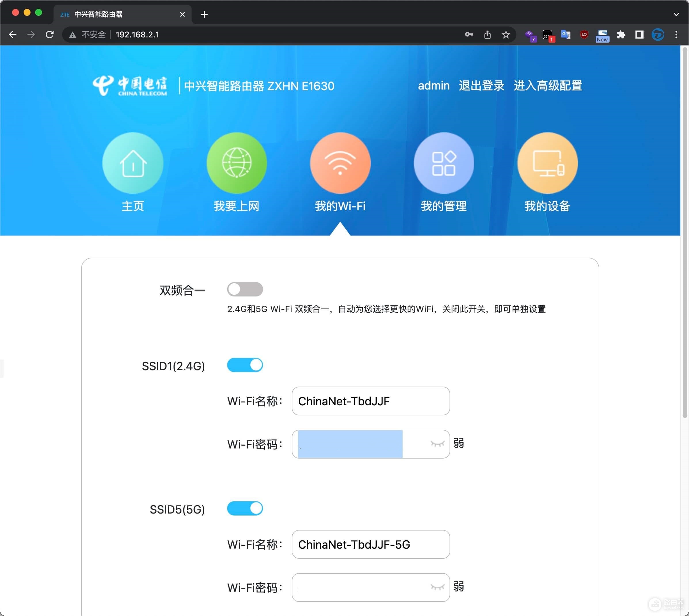
Task: Open the Google Translate extension
Action: pos(566,35)
